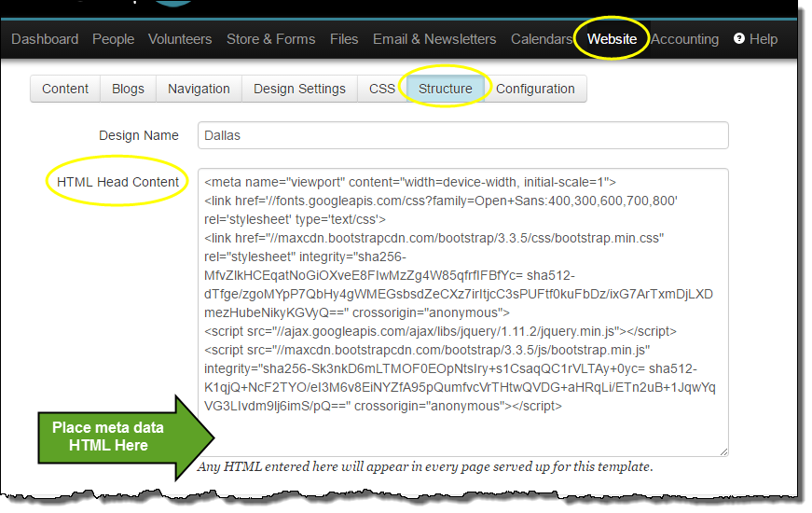Switch to the Configuration tab
The image size is (812, 513).
[x=535, y=90]
